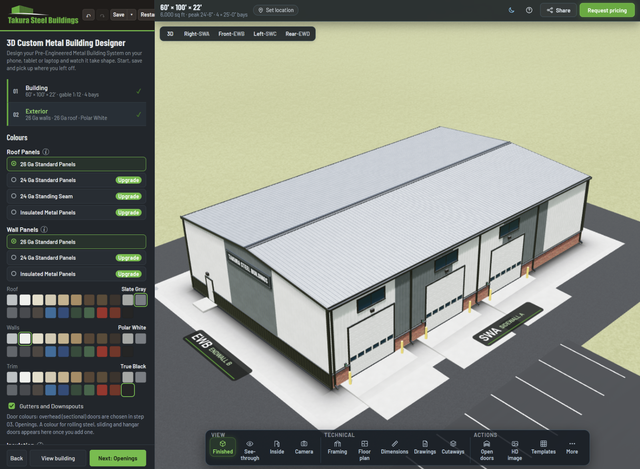Click the 60' × 100' × 22' title
640x469 pixels.
coord(181,7)
